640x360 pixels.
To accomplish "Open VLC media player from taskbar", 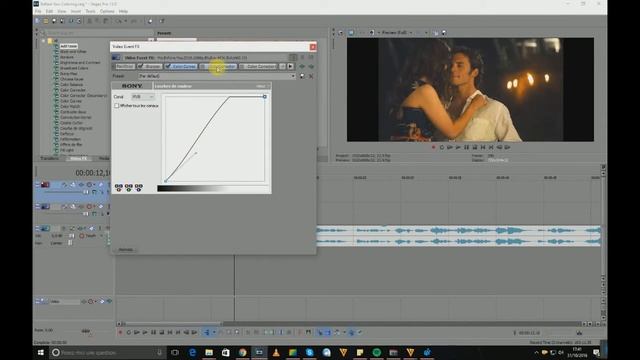I will 276,352.
